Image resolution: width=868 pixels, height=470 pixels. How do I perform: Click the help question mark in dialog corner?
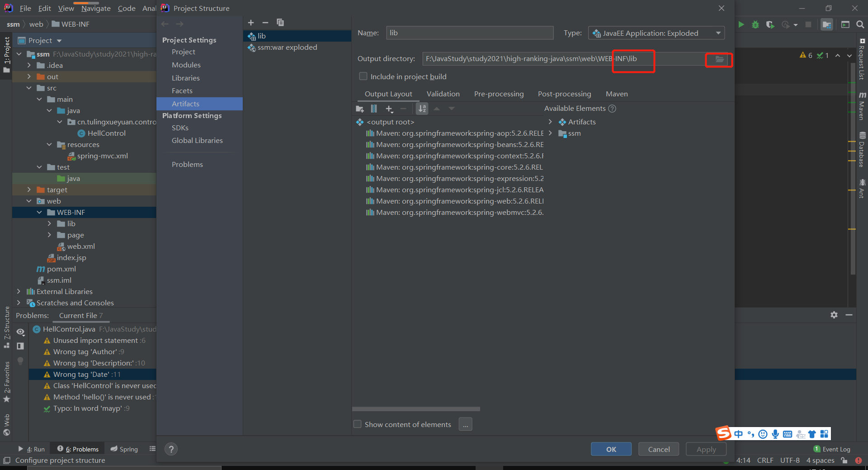(171, 449)
